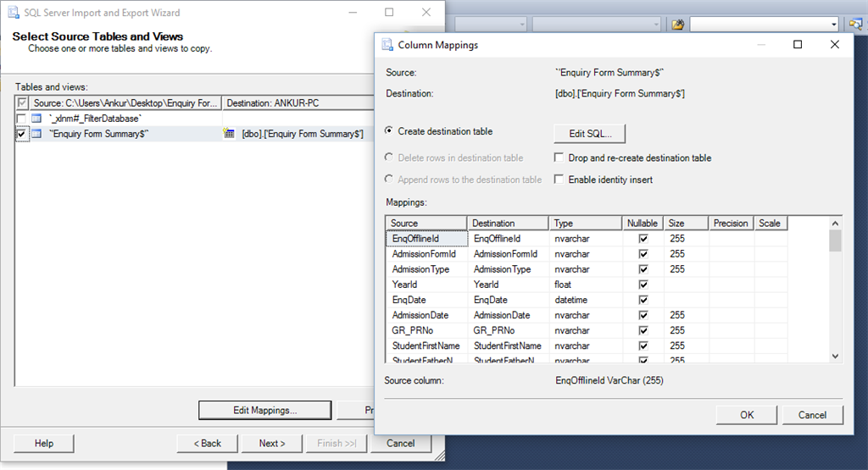Viewport: 868px width, 470px height.
Task: Click the mappings list vertical scrollbar thumb
Action: coord(835,241)
